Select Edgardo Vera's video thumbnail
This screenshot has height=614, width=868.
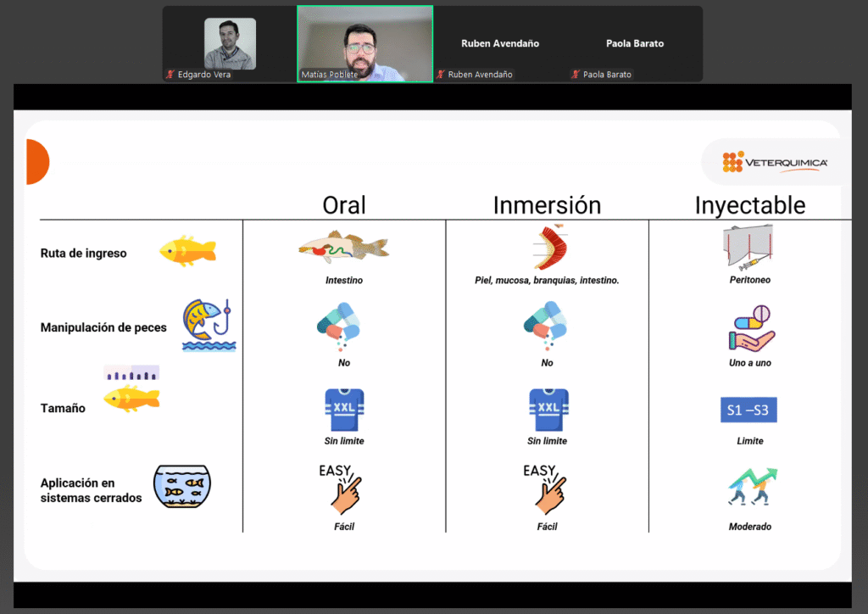click(230, 42)
